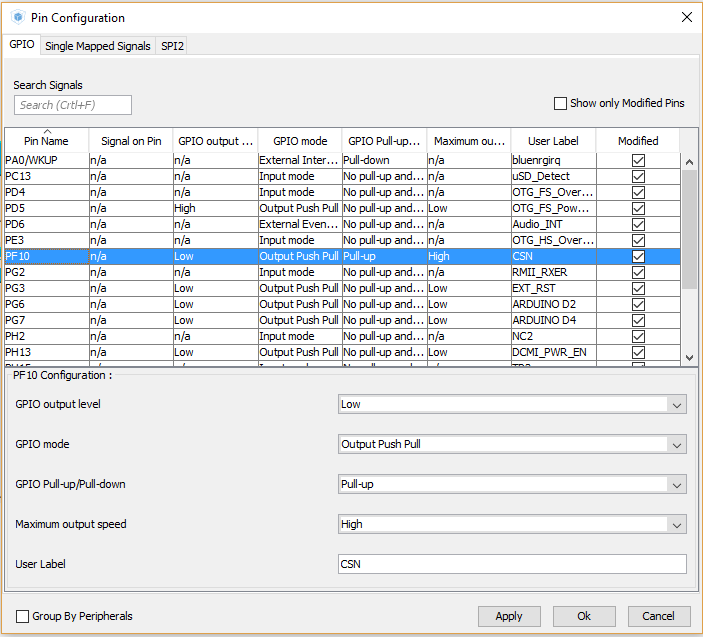Click the User Label text field
The height and width of the screenshot is (637, 703).
(x=512, y=564)
